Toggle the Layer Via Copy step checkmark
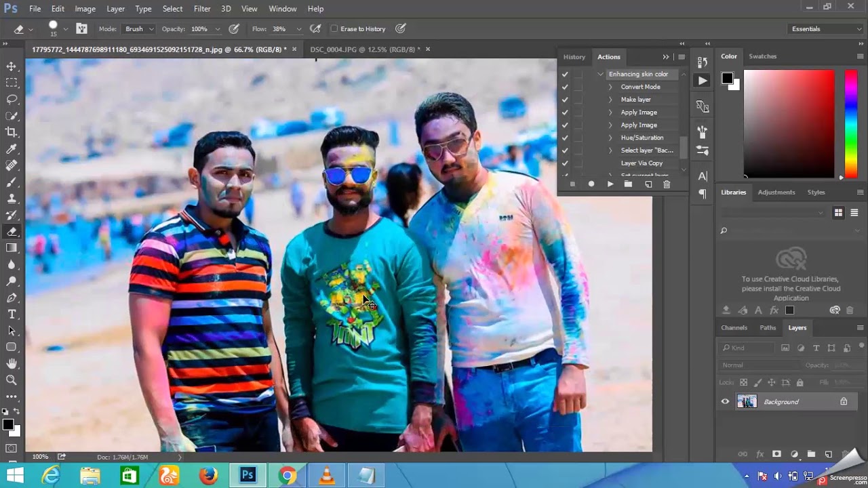 [x=565, y=163]
